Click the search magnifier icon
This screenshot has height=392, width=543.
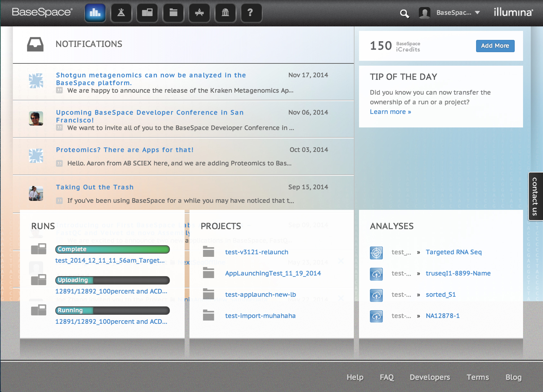(x=404, y=14)
